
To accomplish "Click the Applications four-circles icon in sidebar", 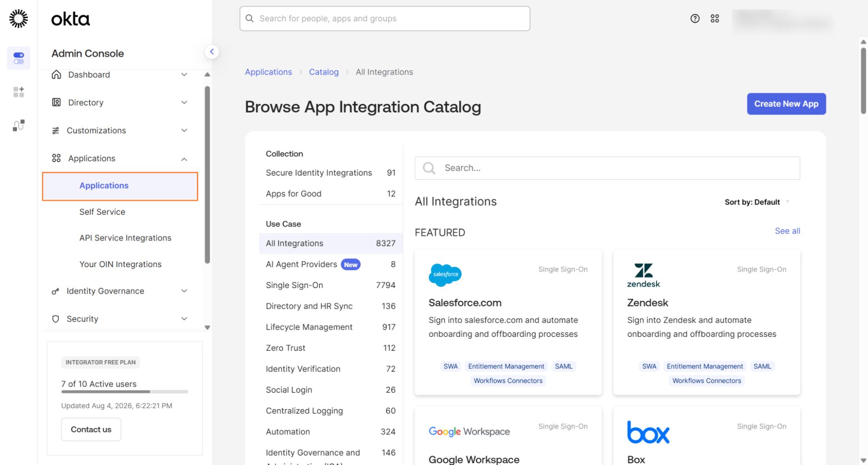I will [56, 158].
